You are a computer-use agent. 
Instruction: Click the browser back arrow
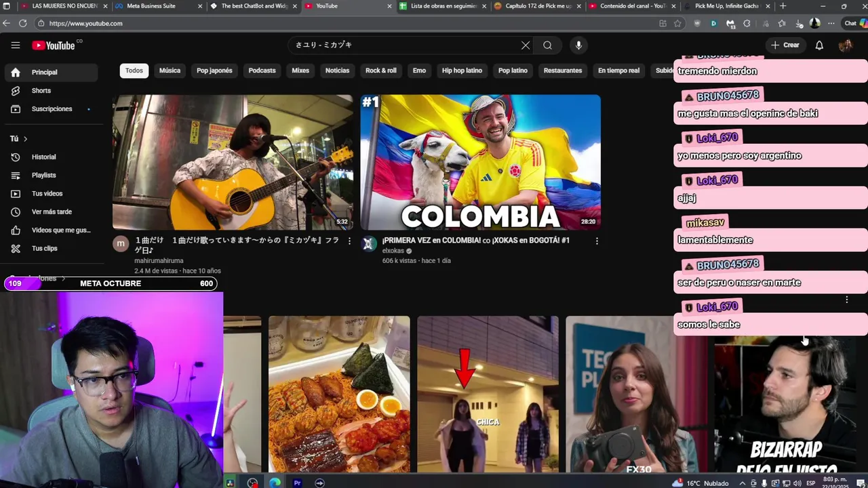(7, 23)
